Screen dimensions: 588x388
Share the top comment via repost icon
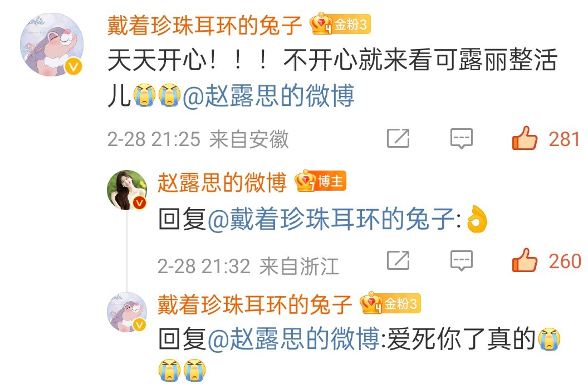(398, 138)
